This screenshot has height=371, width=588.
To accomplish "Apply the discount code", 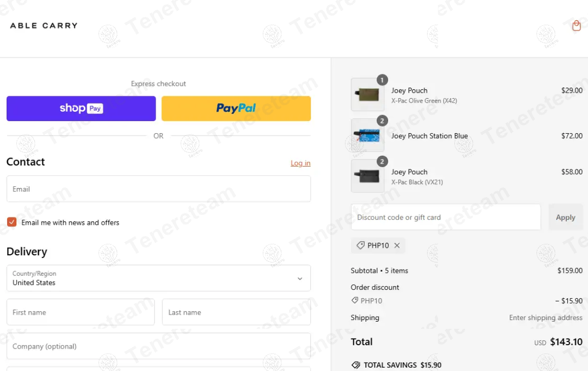I will click(x=565, y=218).
